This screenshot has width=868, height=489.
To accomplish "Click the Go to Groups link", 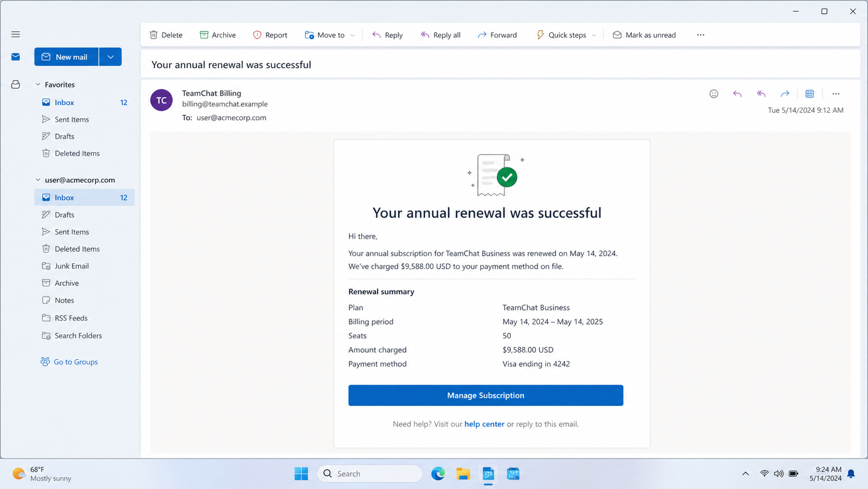I will click(x=69, y=362).
